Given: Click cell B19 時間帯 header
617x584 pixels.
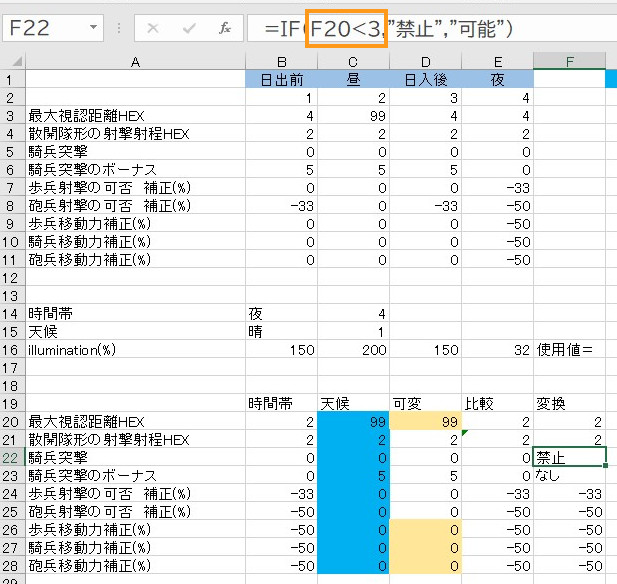Looking at the screenshot, I should pos(281,404).
